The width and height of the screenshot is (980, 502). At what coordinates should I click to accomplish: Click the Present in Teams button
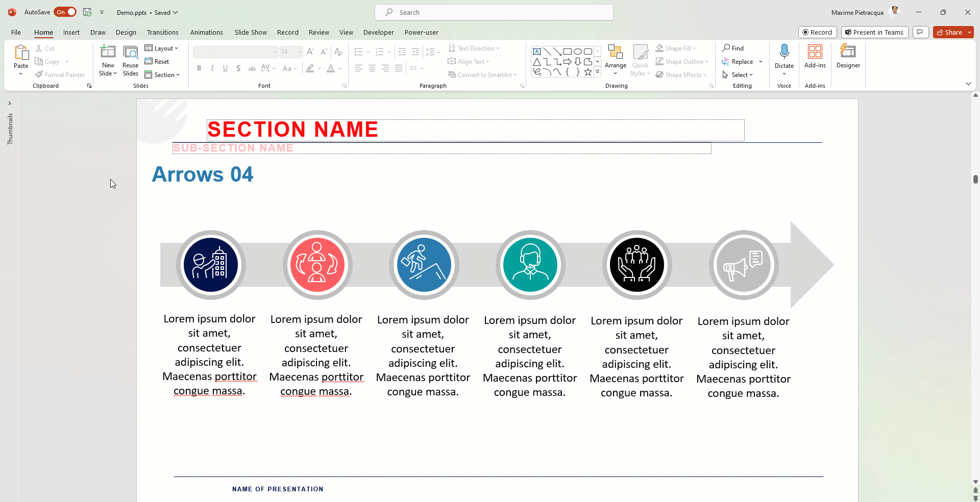(x=874, y=32)
